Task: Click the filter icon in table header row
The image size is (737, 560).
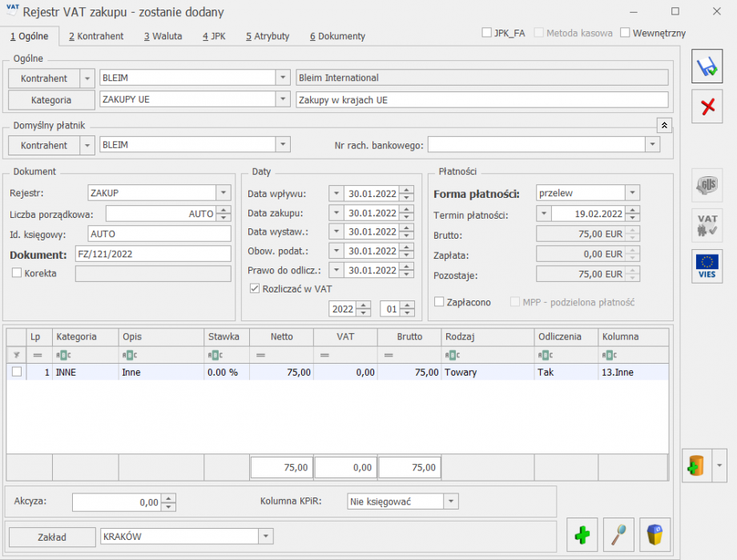Action: pos(17,355)
